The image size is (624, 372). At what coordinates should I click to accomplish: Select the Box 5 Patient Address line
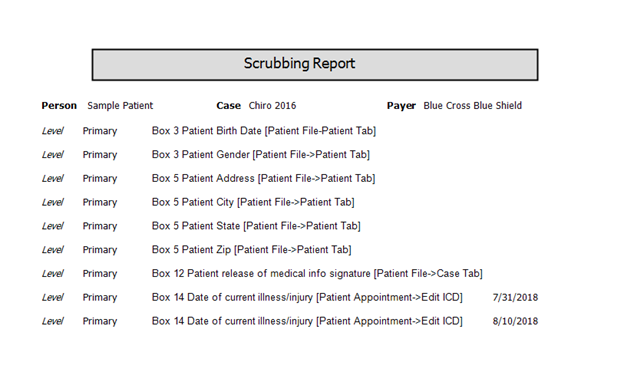263,179
